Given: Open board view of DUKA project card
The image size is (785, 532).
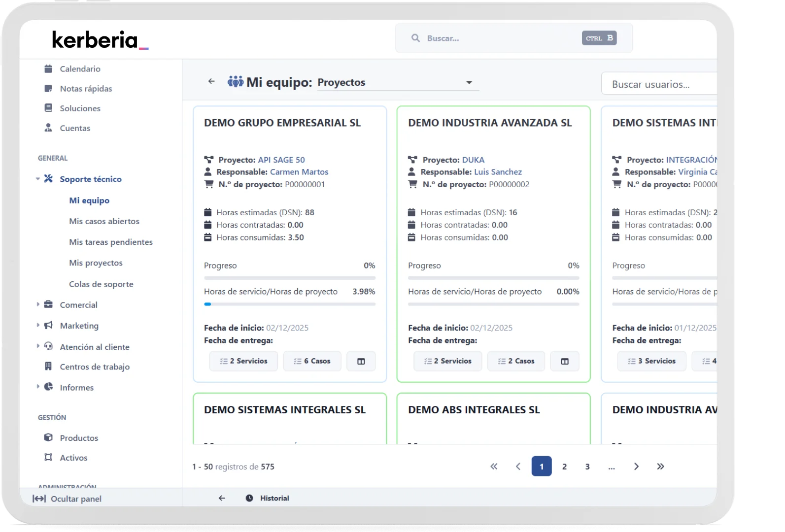Looking at the screenshot, I should 565,361.
